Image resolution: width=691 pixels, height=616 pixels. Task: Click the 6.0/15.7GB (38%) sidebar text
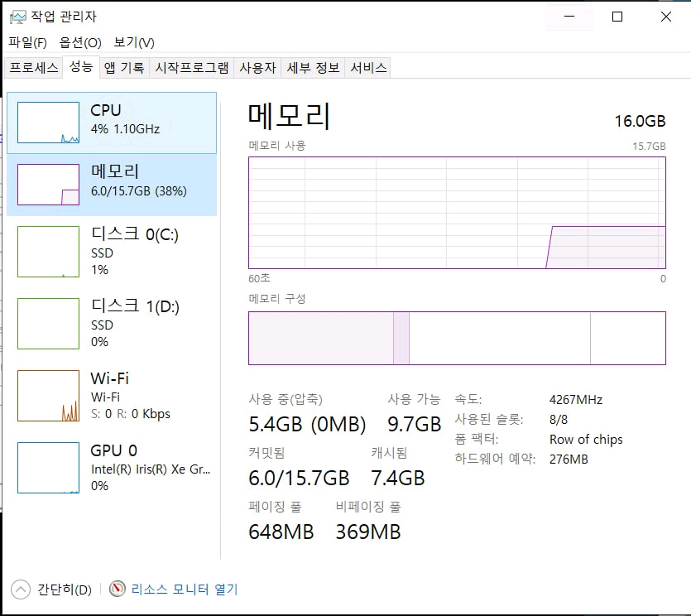[139, 191]
